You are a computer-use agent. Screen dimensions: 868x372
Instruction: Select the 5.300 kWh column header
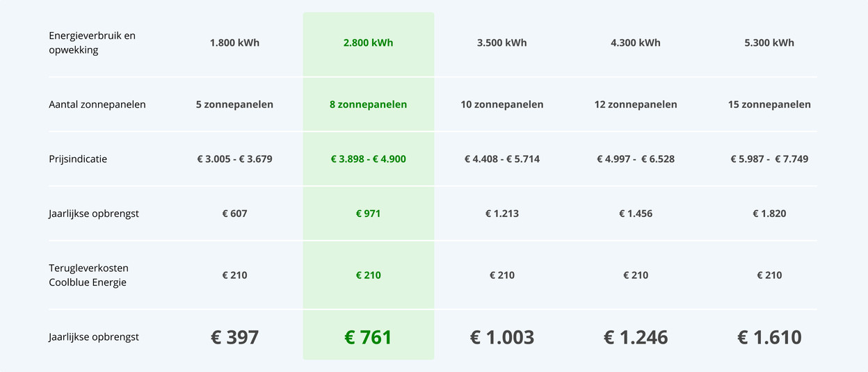(769, 42)
